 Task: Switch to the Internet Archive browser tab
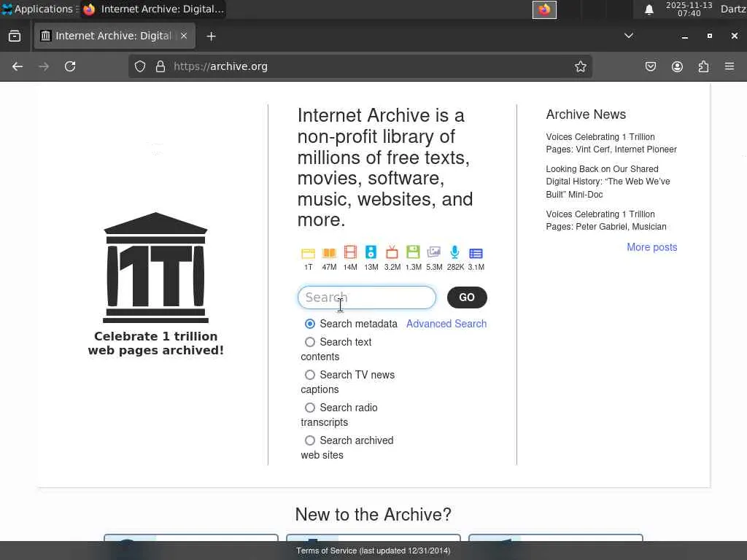[x=115, y=36]
